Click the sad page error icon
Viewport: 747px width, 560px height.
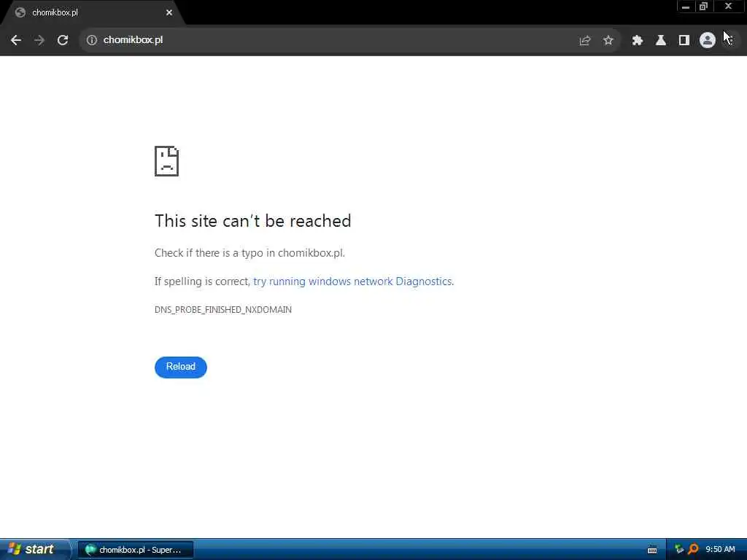click(x=167, y=161)
